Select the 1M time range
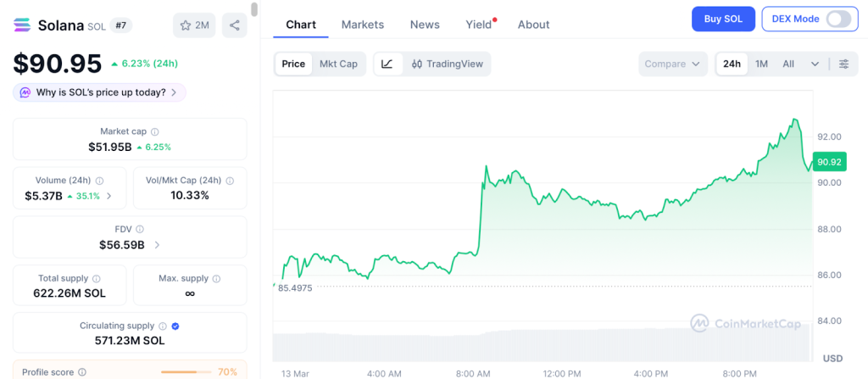Image resolution: width=868 pixels, height=379 pixels. 761,64
